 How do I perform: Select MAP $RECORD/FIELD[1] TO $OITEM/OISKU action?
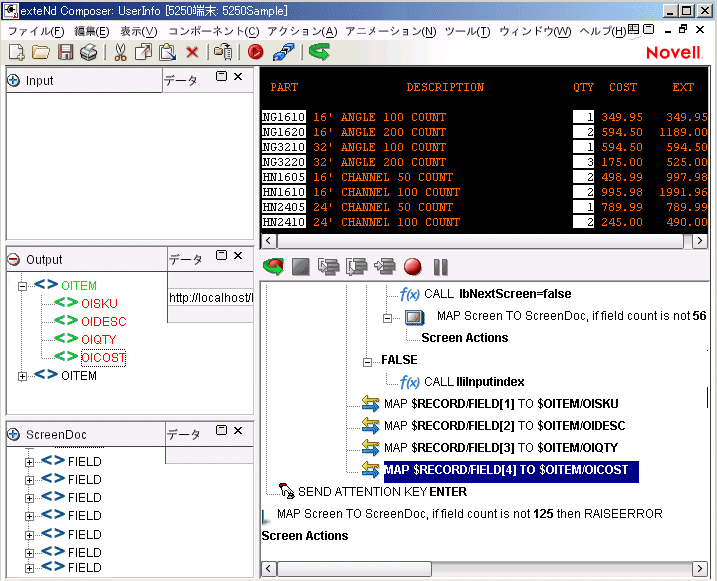[500, 404]
